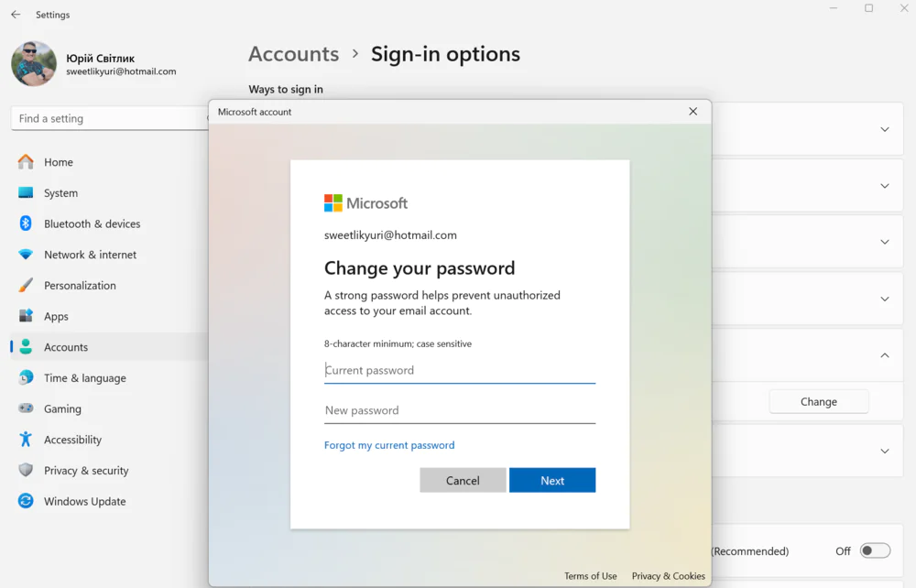Click the Change button behind dialog
Screen dimensions: 916x588
818,402
